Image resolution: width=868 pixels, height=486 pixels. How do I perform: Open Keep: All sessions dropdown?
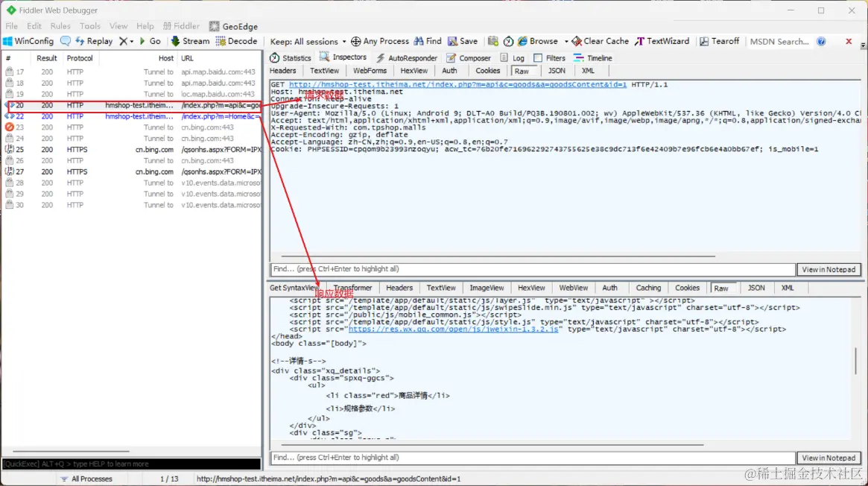[308, 42]
